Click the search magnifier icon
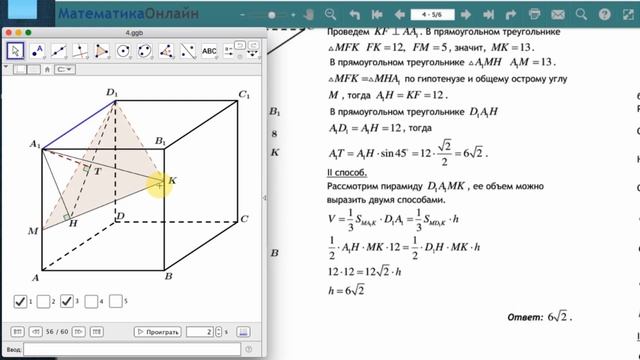Image resolution: width=640 pixels, height=360 pixels. (x=581, y=15)
